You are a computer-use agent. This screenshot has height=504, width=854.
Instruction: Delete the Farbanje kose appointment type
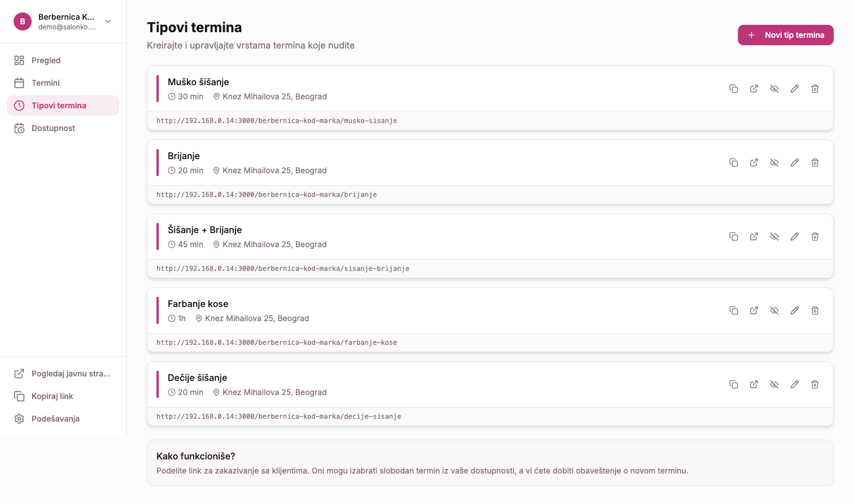click(x=815, y=310)
